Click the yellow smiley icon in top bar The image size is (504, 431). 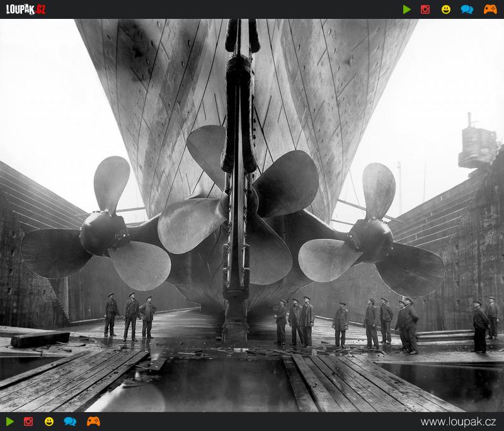pos(446,9)
